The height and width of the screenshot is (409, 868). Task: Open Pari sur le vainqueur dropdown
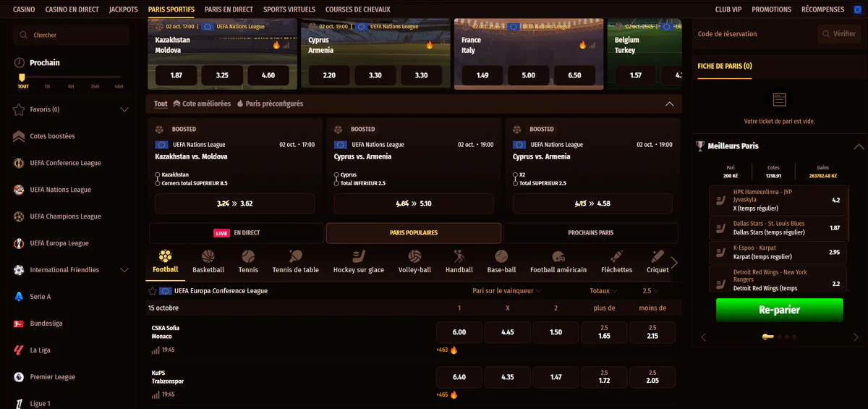point(506,291)
